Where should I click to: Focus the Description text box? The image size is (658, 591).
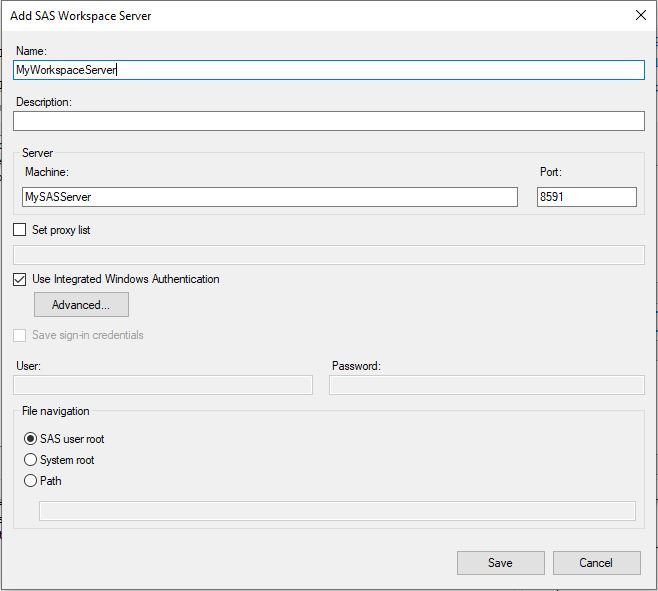point(328,121)
